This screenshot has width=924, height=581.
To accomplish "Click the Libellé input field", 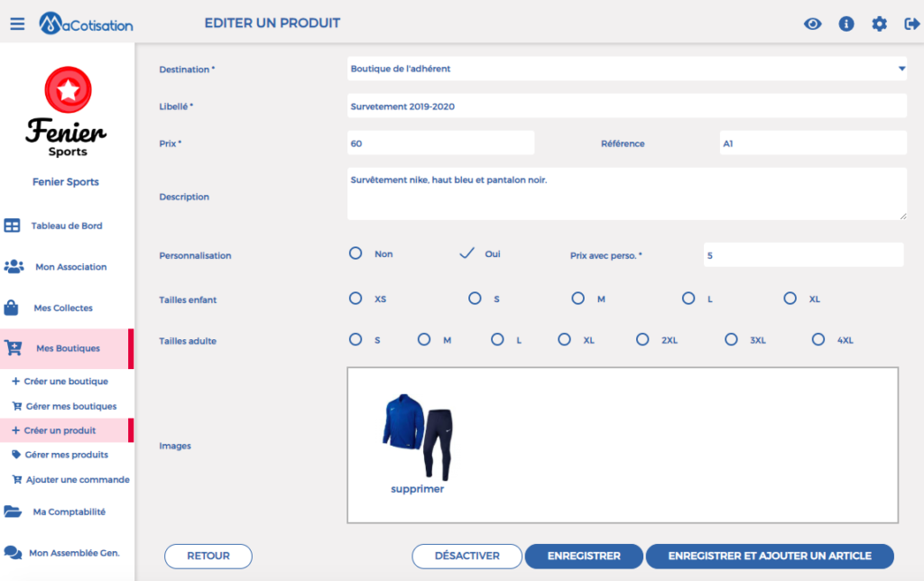I will pyautogui.click(x=626, y=106).
